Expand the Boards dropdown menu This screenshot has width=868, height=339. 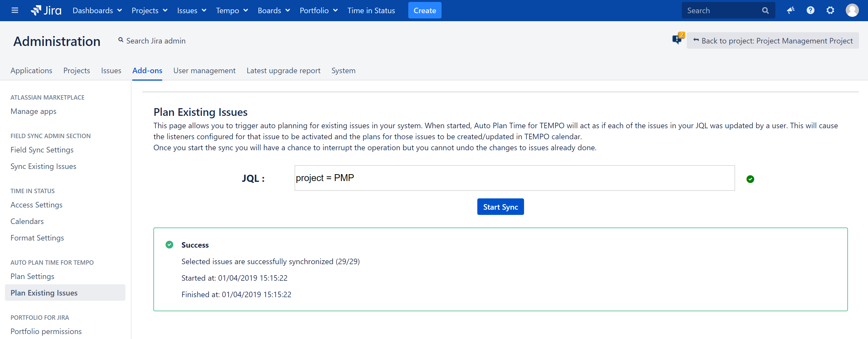pyautogui.click(x=274, y=10)
